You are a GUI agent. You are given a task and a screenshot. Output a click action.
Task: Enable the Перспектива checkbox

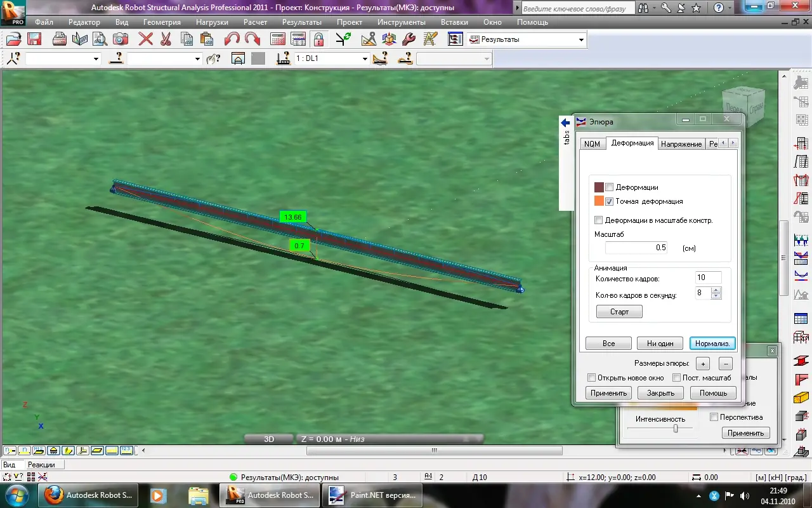point(714,417)
